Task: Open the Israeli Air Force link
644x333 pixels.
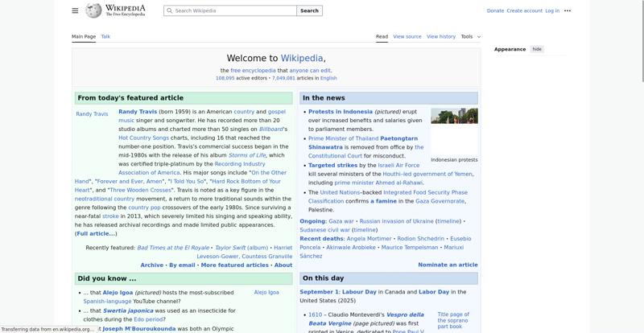Action: click(x=398, y=165)
